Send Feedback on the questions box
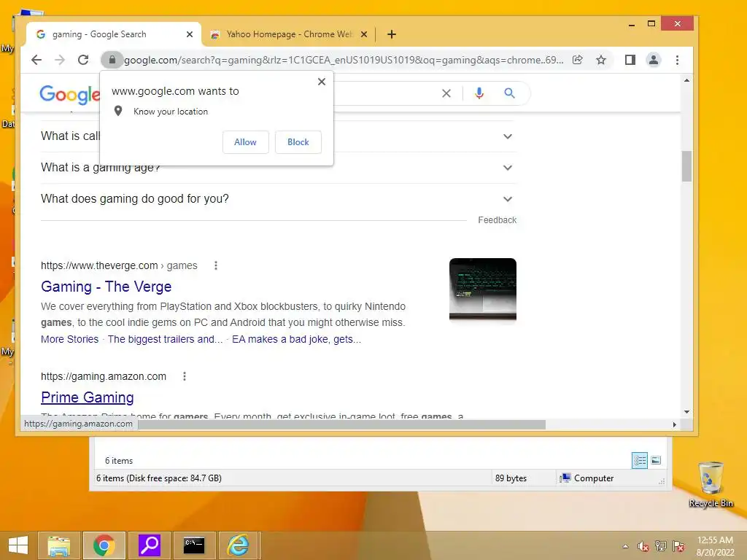 497,220
